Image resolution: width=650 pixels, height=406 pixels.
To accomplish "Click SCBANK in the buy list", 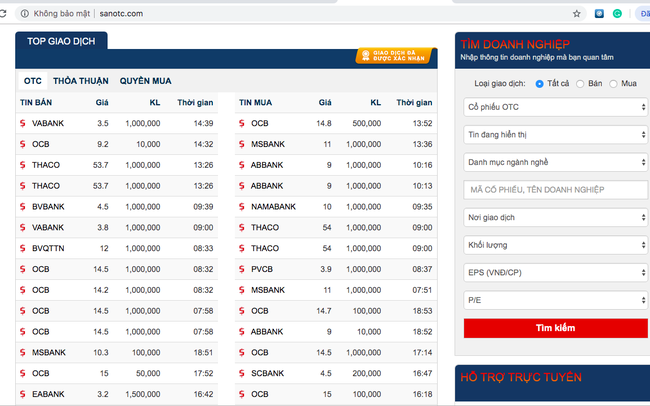I will [267, 373].
